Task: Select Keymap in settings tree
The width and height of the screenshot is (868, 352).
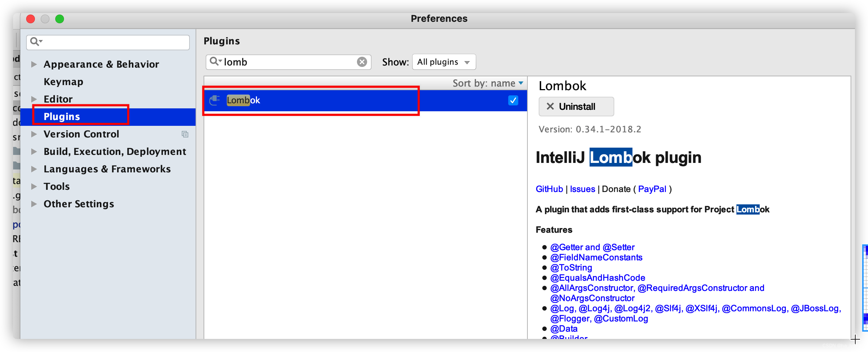Action: (x=63, y=81)
